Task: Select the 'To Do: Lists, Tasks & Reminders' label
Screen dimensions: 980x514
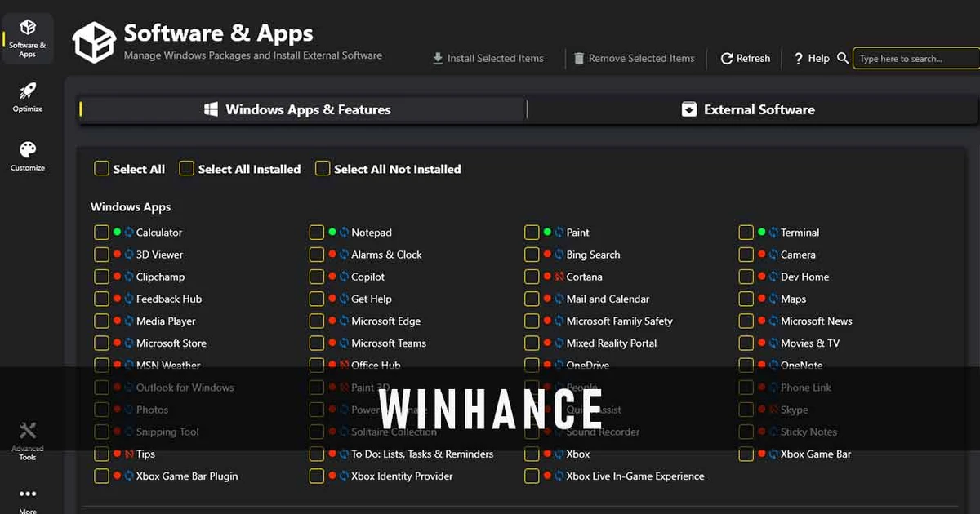Action: pyautogui.click(x=422, y=454)
